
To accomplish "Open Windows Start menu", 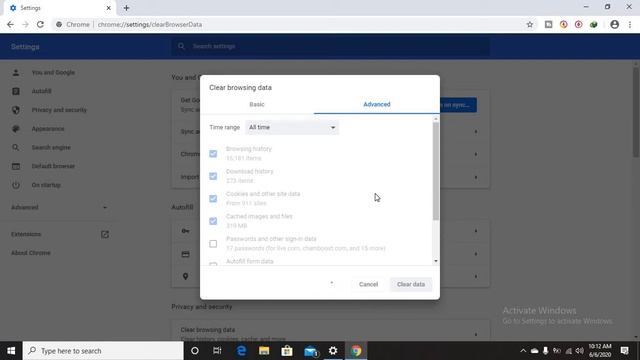I will coord(11,351).
